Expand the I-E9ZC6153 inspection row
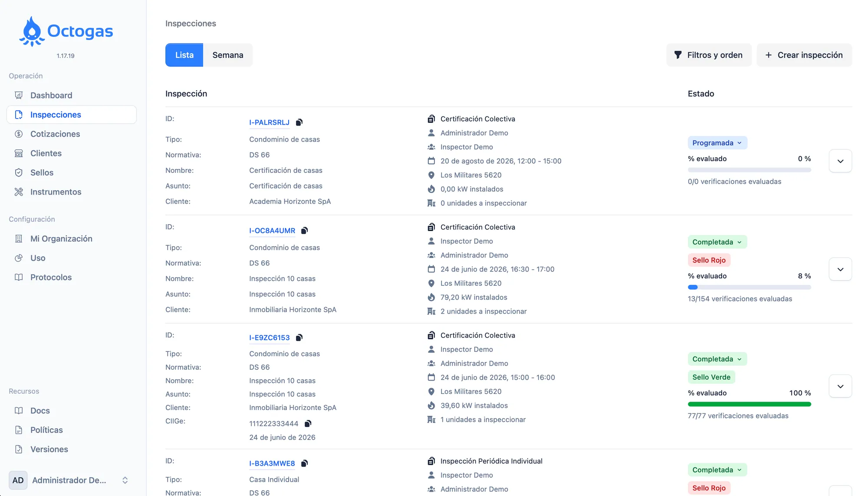Screen dimensions: 868x496 (x=840, y=386)
